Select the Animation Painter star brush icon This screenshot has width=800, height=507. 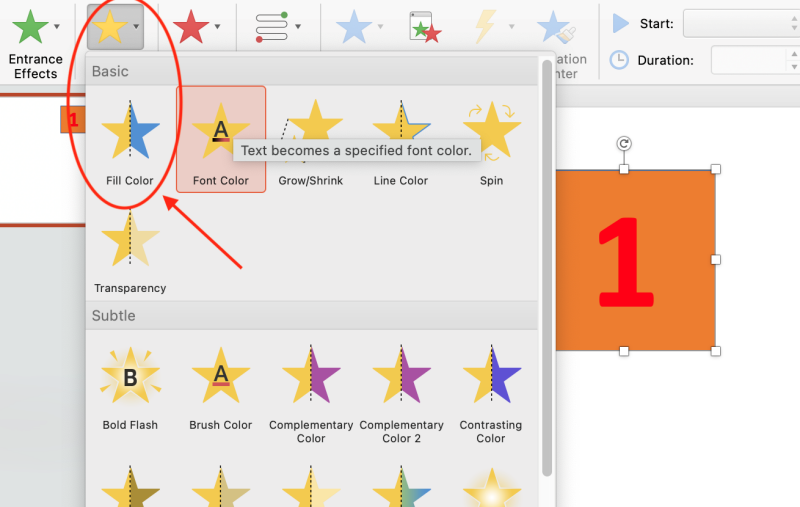tap(556, 28)
